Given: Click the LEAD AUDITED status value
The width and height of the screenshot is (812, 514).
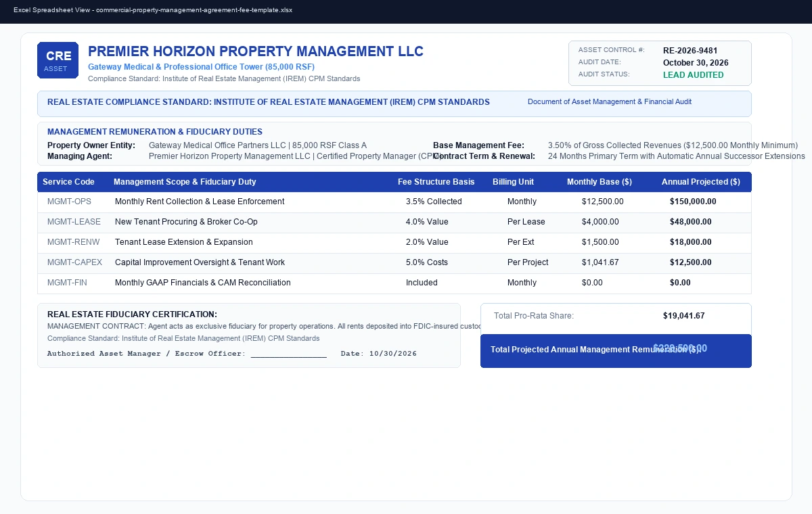Looking at the screenshot, I should point(694,75).
